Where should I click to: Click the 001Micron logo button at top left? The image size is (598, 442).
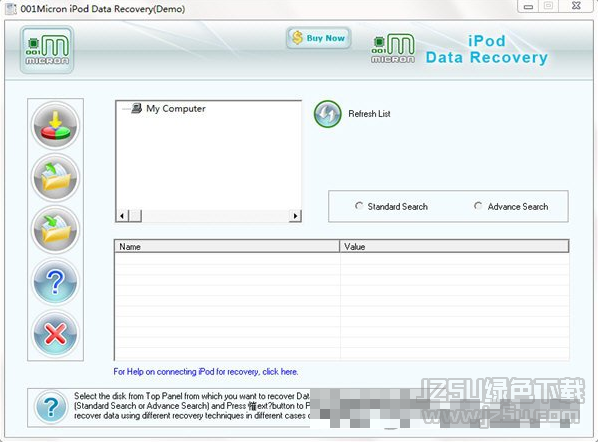[47, 50]
